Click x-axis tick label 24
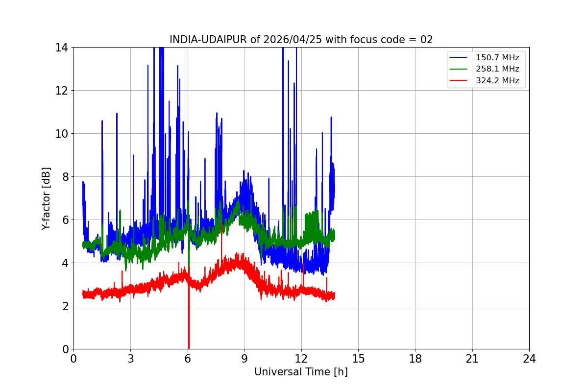 529,359
